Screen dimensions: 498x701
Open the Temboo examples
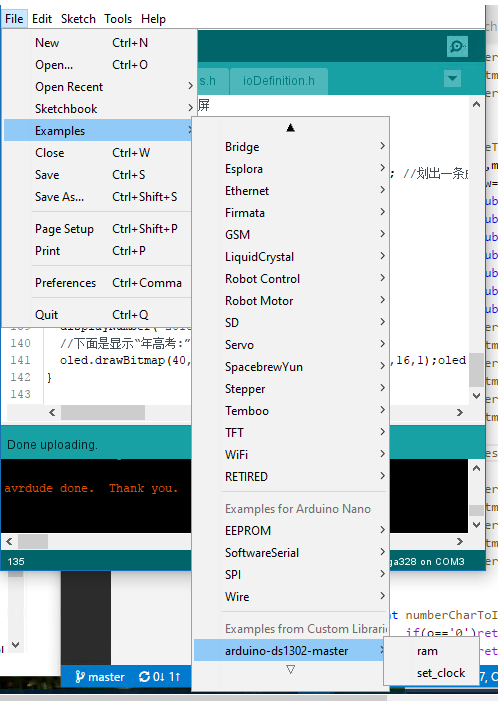(291, 411)
